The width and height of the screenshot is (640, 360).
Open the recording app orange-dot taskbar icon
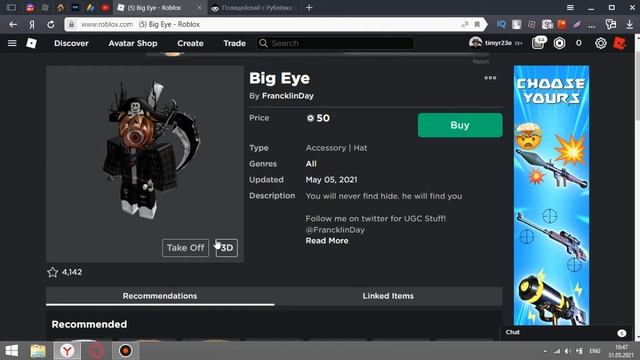[x=125, y=351]
